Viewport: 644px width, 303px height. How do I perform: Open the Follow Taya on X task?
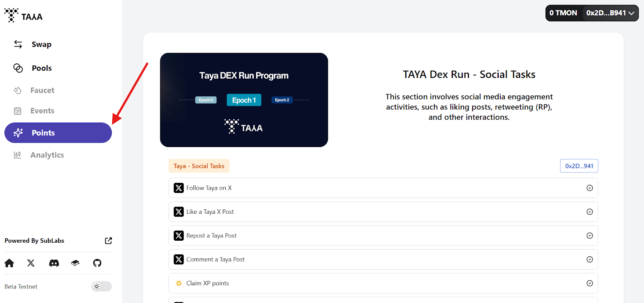pyautogui.click(x=383, y=188)
